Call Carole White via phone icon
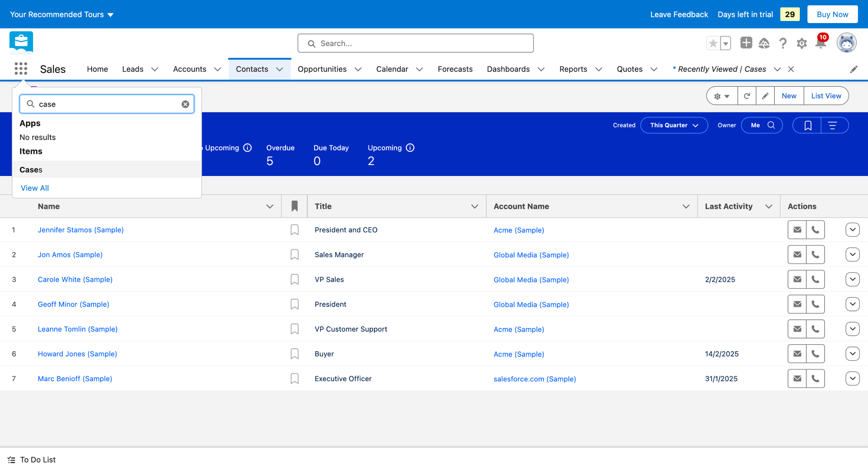Screen dimensions: 868x471 [x=815, y=279]
